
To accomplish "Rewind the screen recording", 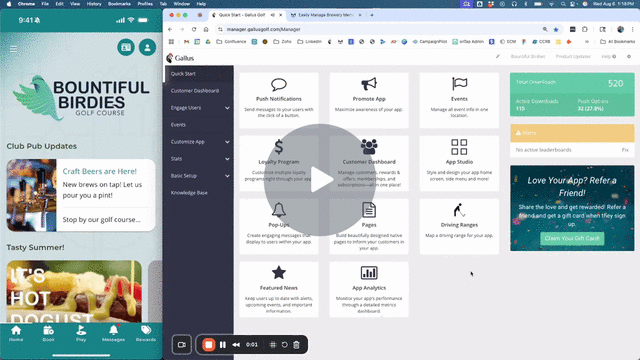I will click(x=236, y=345).
